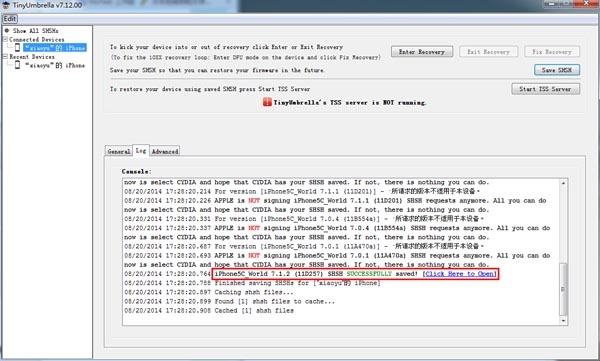The width and height of the screenshot is (600, 361).
Task: Click the console scrollbar up arrow
Action: tap(563, 183)
